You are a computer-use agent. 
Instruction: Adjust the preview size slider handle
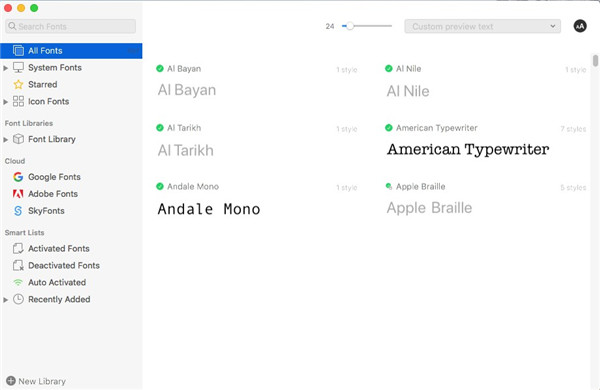pyautogui.click(x=350, y=26)
